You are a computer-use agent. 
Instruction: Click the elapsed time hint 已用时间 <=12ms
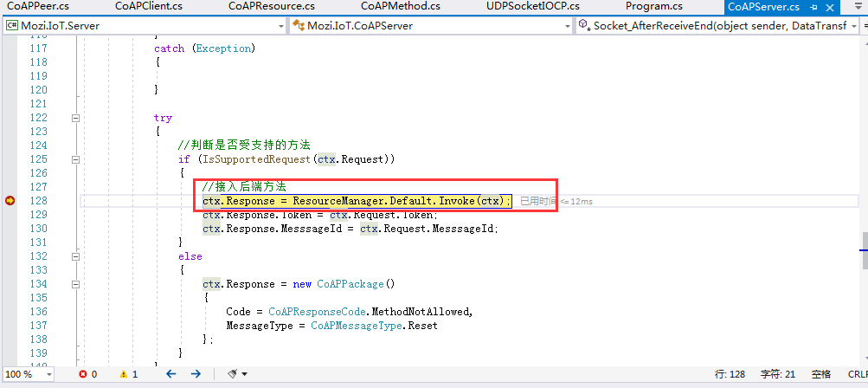[x=556, y=201]
